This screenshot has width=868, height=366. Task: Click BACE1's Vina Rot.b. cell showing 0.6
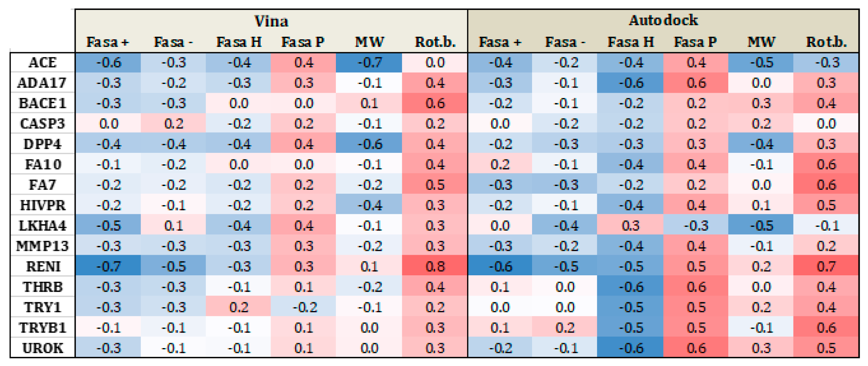click(435, 103)
